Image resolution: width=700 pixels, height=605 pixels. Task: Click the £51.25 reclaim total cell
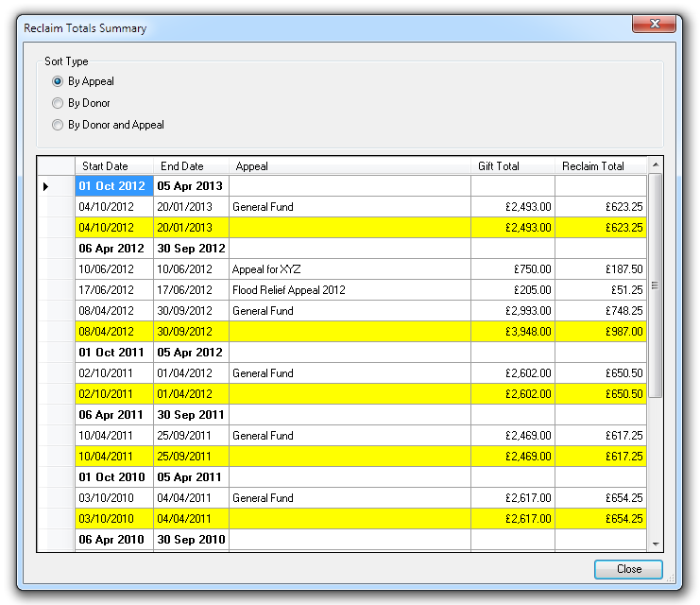click(601, 290)
